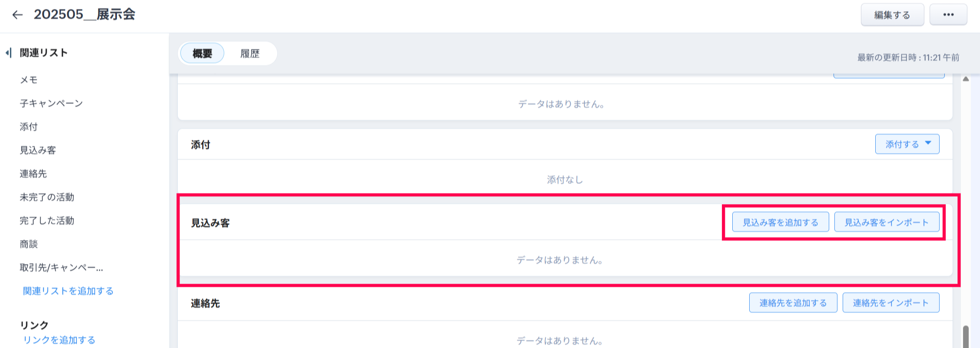Select 商談 in related list
The width and height of the screenshot is (980, 348).
[x=29, y=244]
